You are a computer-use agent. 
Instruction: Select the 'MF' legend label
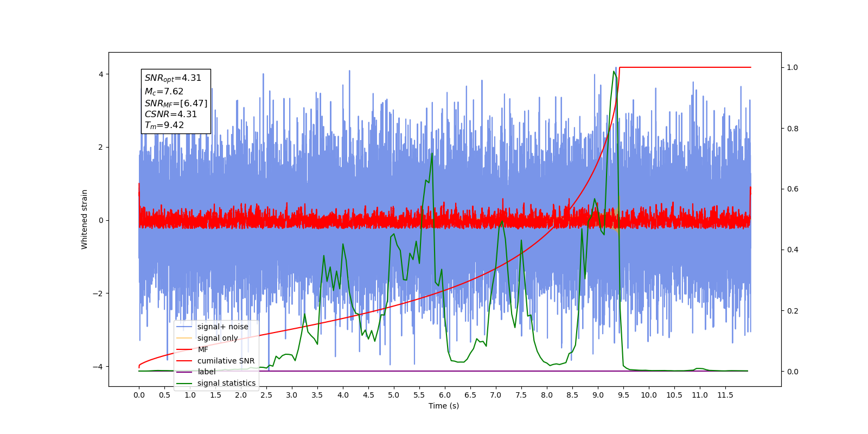coord(203,349)
